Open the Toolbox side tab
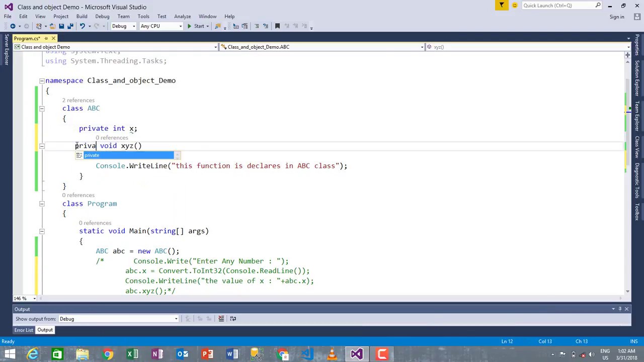644x362 pixels. click(x=637, y=212)
